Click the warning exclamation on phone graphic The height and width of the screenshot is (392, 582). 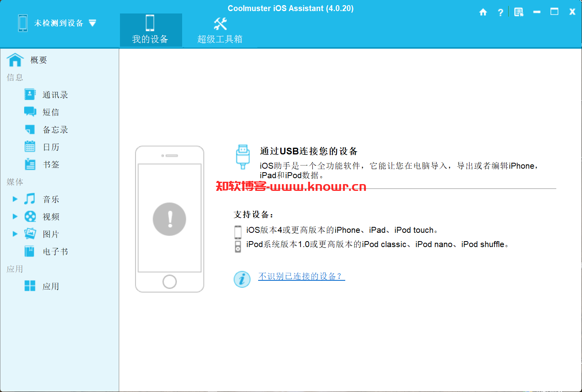(x=169, y=219)
